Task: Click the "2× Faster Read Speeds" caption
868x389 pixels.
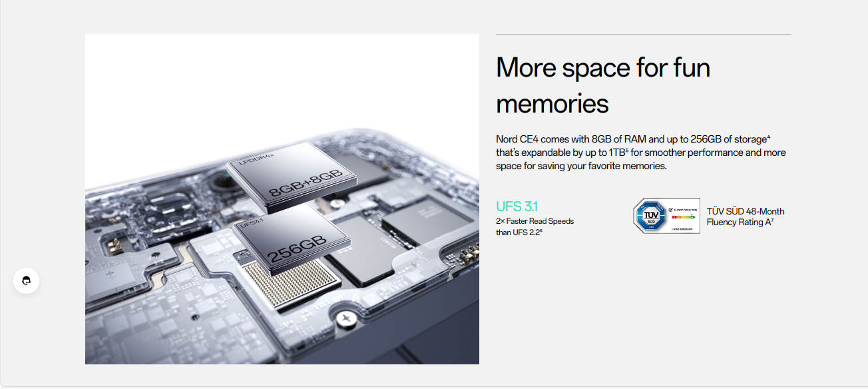Action: pos(535,221)
